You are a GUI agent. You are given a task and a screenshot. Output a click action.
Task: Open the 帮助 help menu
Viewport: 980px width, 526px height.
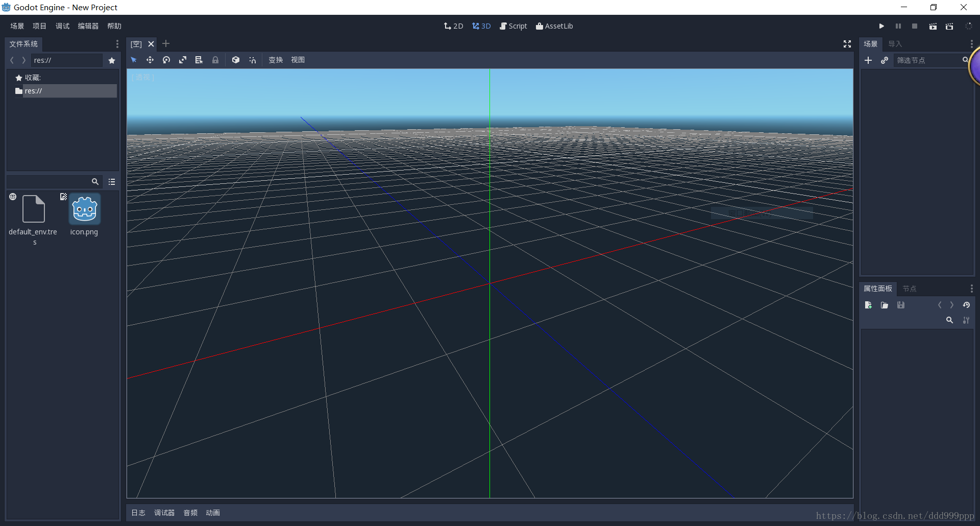[x=114, y=26]
